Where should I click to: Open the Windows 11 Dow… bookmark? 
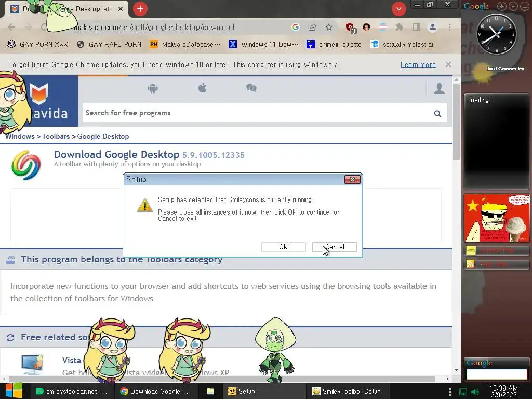(x=263, y=45)
